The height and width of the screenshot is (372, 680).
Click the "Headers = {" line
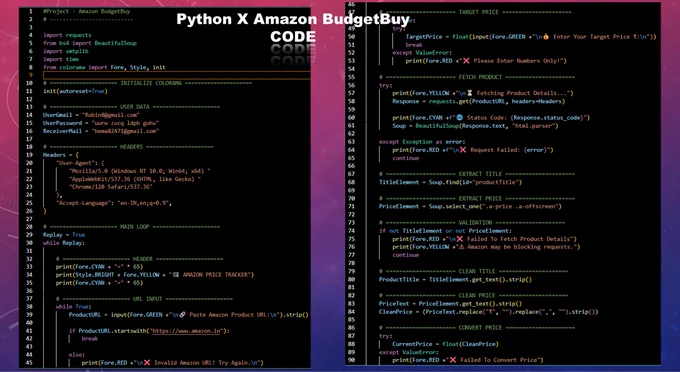tap(61, 155)
